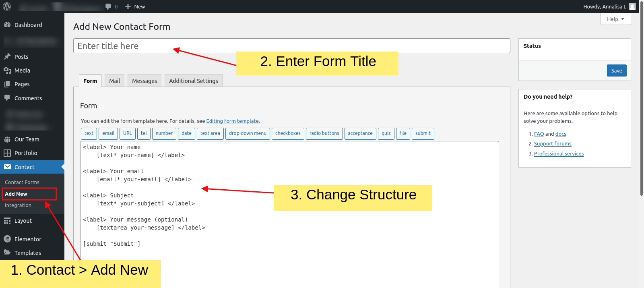Screen dimensions: 644x288
Task: Open the New content menu in admin bar
Action: click(135, 6)
